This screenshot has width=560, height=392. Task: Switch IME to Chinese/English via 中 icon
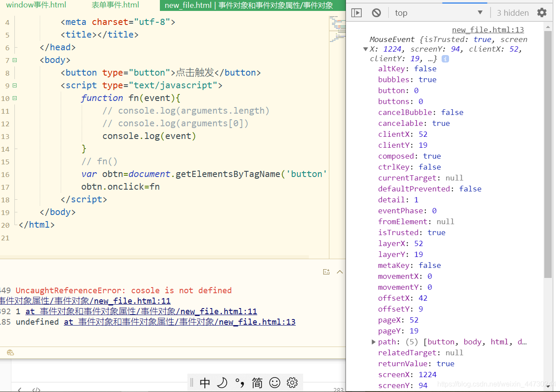pos(205,383)
